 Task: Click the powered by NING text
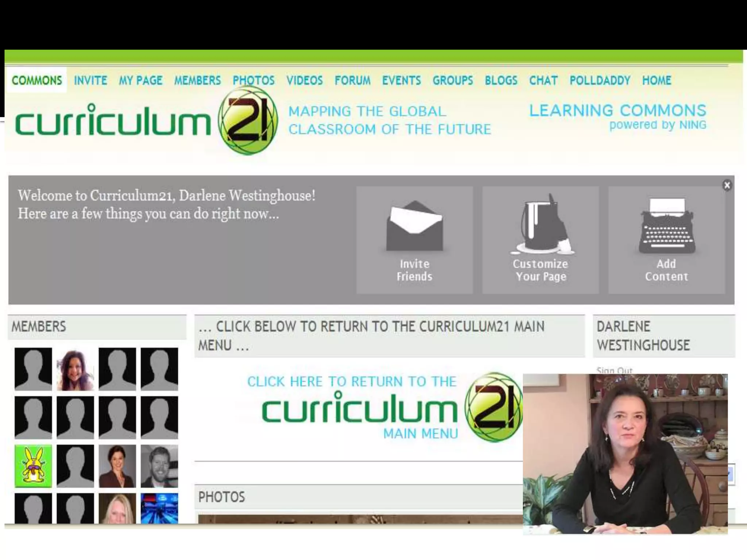(658, 125)
